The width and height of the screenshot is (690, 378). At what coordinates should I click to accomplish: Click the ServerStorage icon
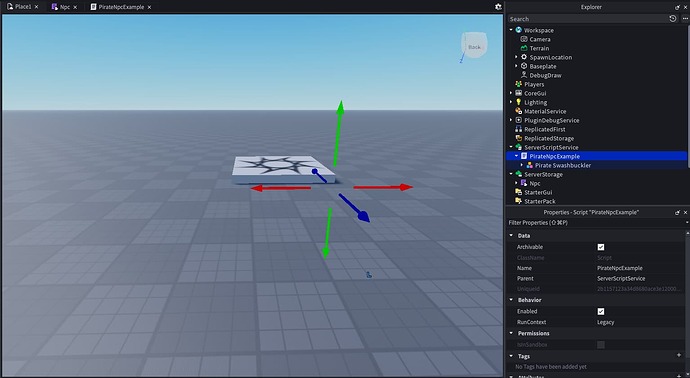[x=518, y=174]
